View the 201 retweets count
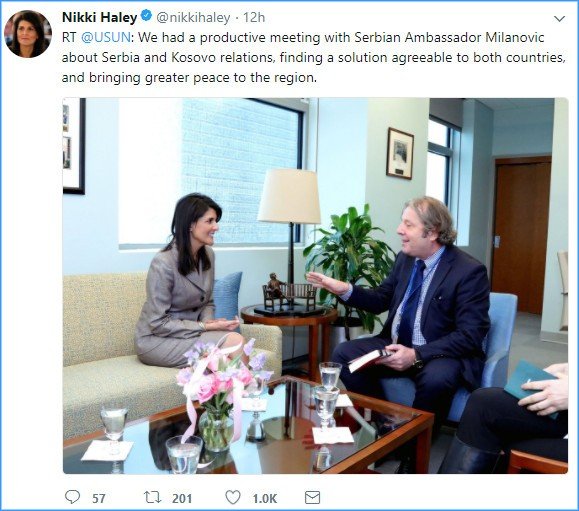The height and width of the screenshot is (511, 579). coord(182,498)
